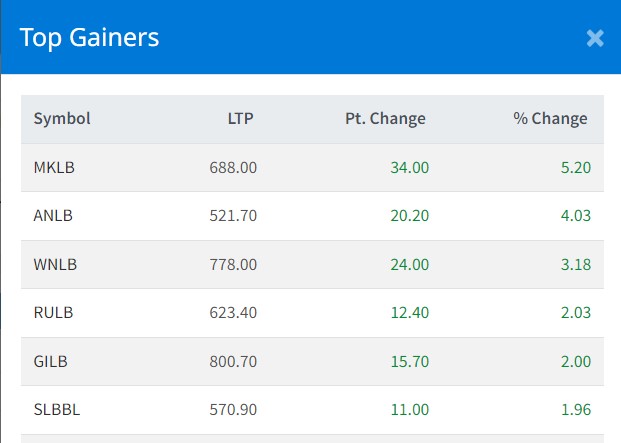This screenshot has width=621, height=443.
Task: Click WNLB's 3.18 percent change
Action: pos(574,264)
